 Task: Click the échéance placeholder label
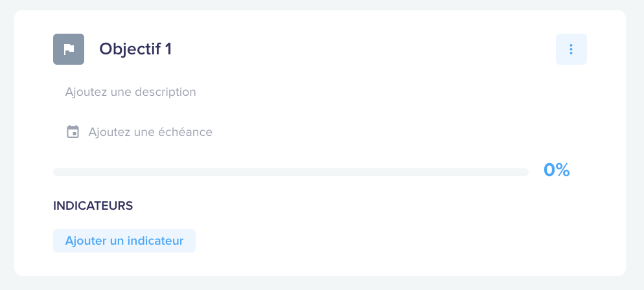[x=150, y=132]
